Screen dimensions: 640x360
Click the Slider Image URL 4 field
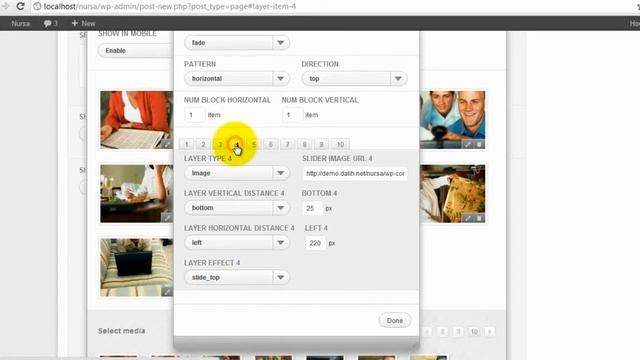tap(355, 173)
